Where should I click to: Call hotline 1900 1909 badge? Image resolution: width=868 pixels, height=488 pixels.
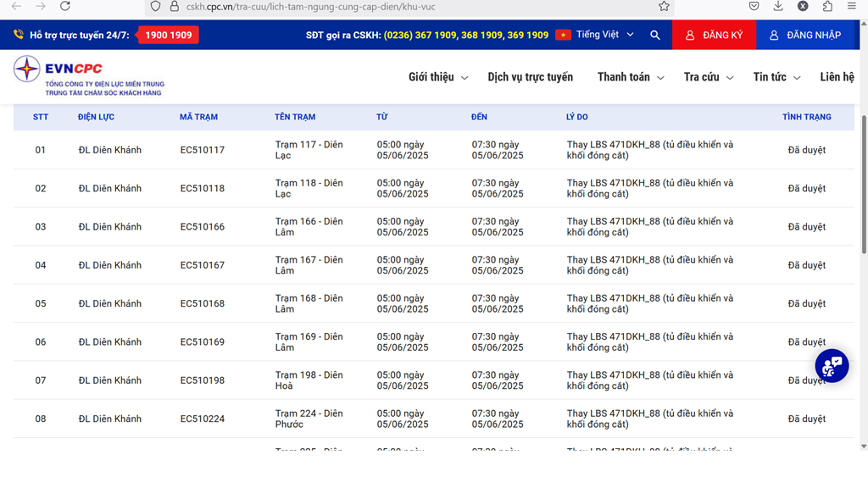[x=168, y=36]
